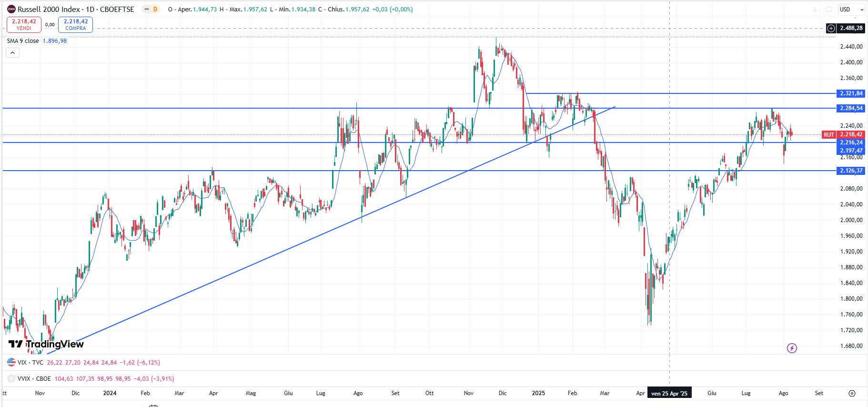
Task: Open the Russell 2000 Index symbol title
Action: pos(76,9)
